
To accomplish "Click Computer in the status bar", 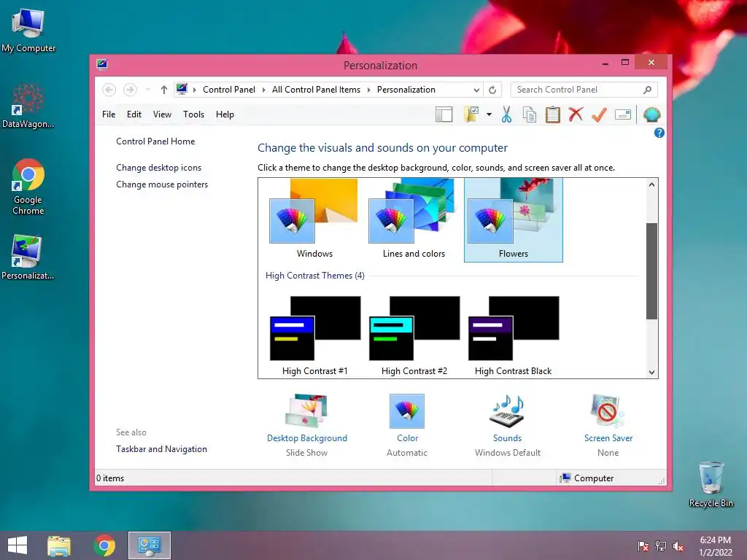I will [587, 478].
